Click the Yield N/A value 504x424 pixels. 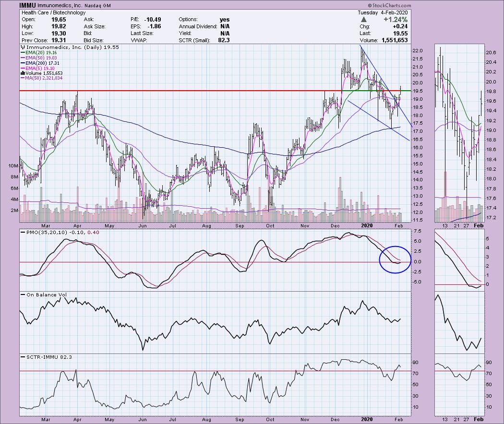(225, 34)
